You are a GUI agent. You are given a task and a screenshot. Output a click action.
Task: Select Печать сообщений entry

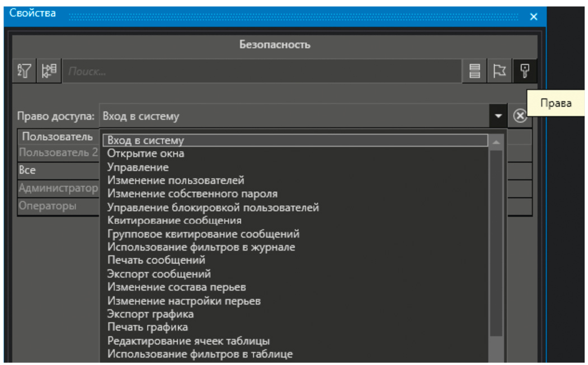click(x=156, y=260)
